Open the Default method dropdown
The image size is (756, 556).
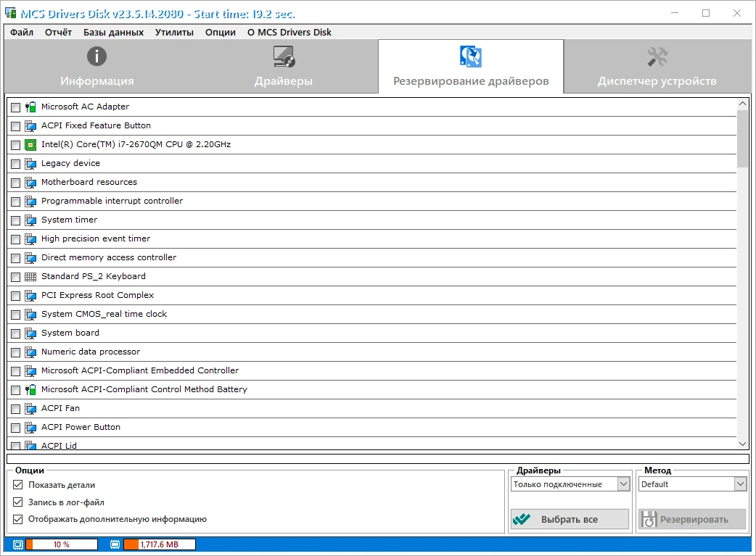point(692,484)
